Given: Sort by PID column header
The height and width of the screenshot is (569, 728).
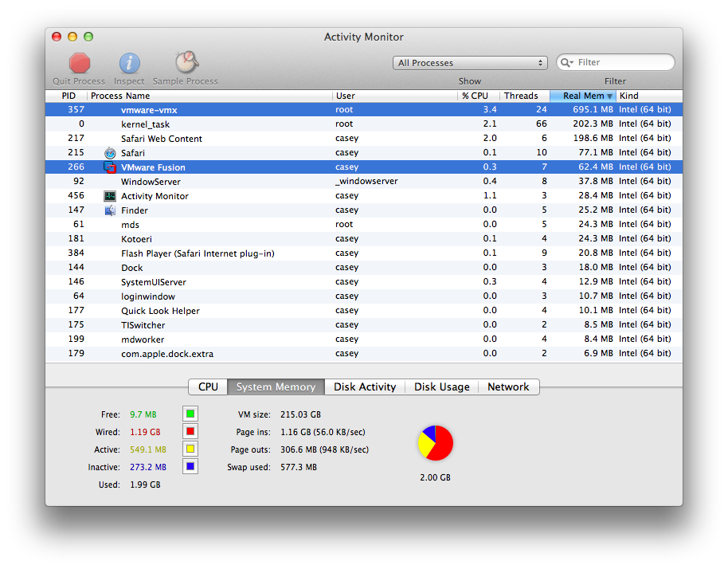Looking at the screenshot, I should click(x=66, y=96).
